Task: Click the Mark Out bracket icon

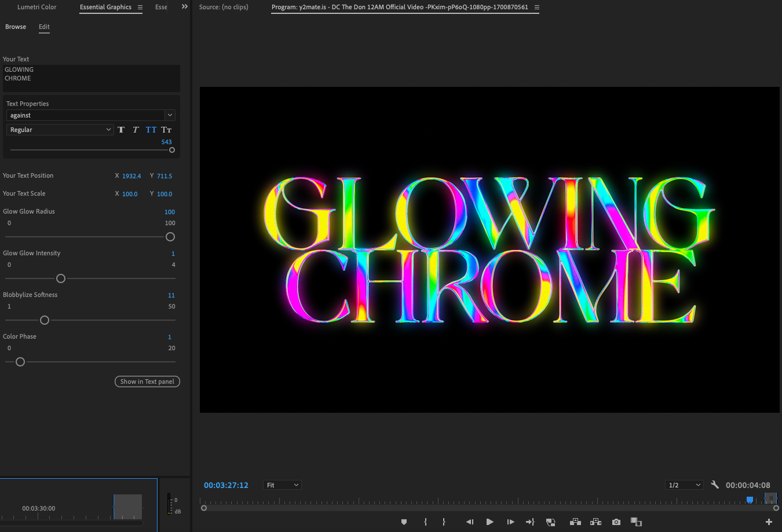Action: click(x=444, y=522)
